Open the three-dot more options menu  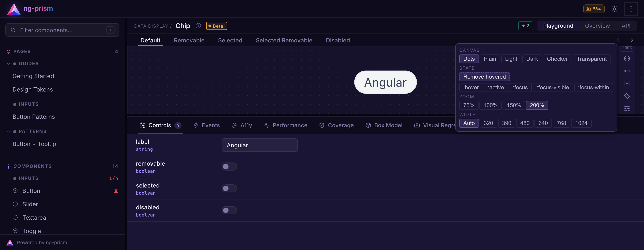click(631, 9)
